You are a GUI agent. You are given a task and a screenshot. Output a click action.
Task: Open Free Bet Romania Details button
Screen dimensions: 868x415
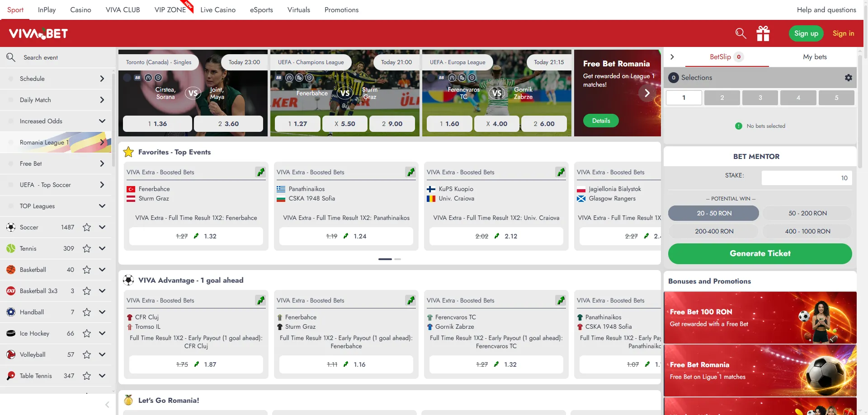(x=601, y=121)
